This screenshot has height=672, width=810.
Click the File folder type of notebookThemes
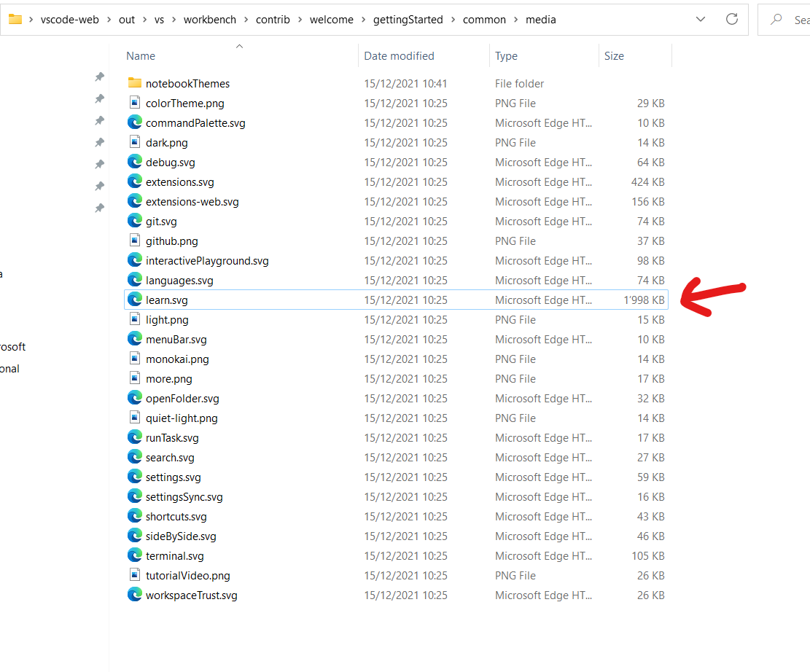point(519,83)
